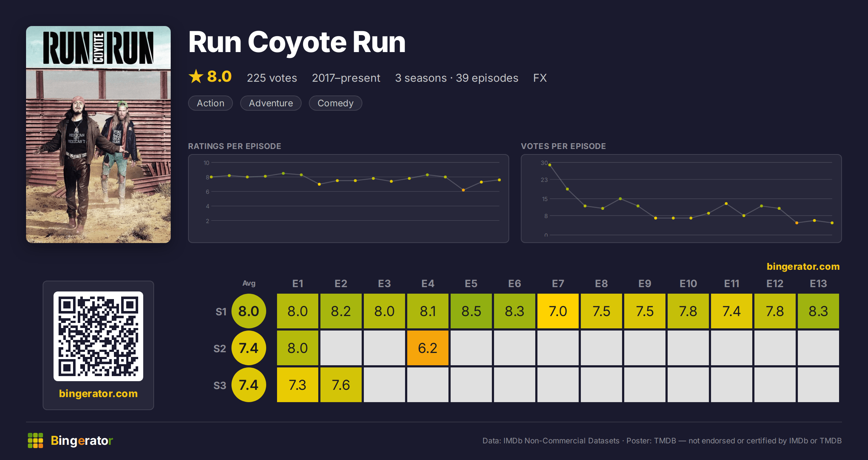Click the S2 average 7.4 circle
This screenshot has width=868, height=460.
(x=249, y=348)
